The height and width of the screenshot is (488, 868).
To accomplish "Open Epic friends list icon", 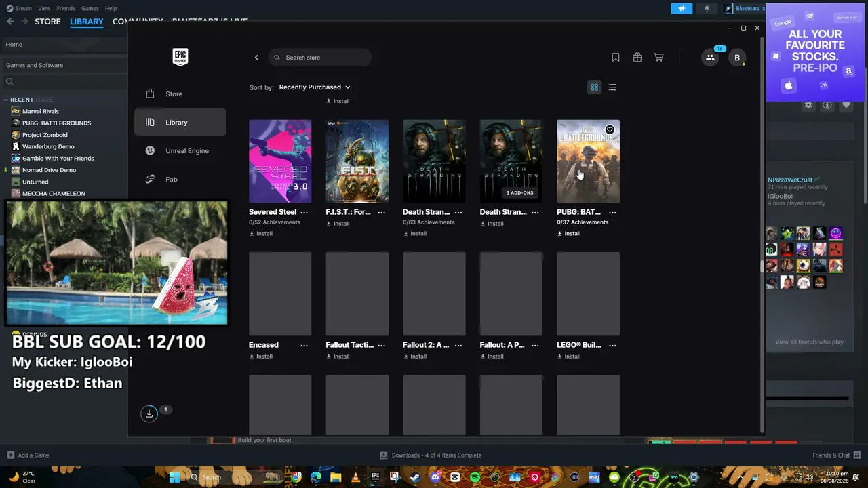I will pos(710,58).
